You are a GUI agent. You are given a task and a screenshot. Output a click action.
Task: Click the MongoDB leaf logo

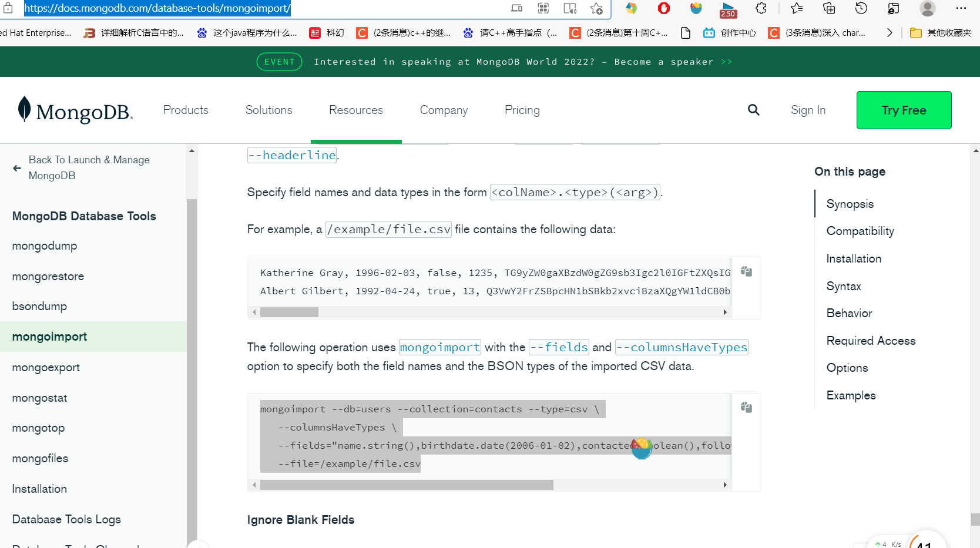point(24,110)
